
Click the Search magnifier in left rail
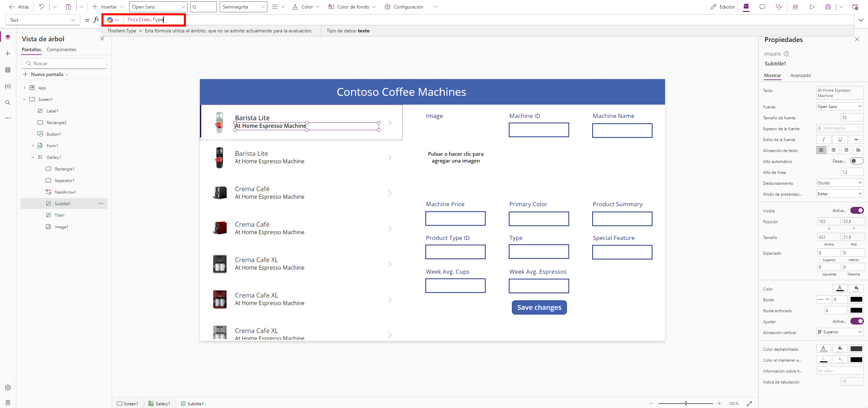click(8, 103)
